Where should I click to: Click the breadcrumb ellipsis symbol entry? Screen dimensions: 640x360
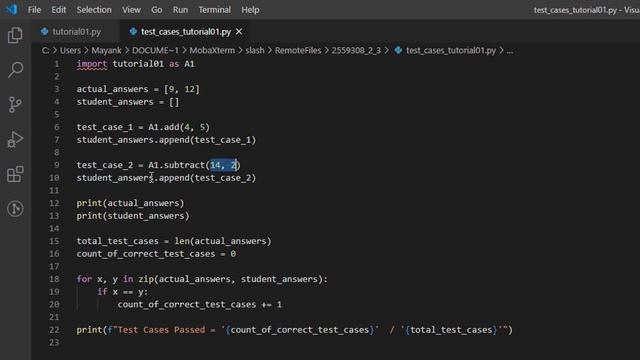point(510,50)
